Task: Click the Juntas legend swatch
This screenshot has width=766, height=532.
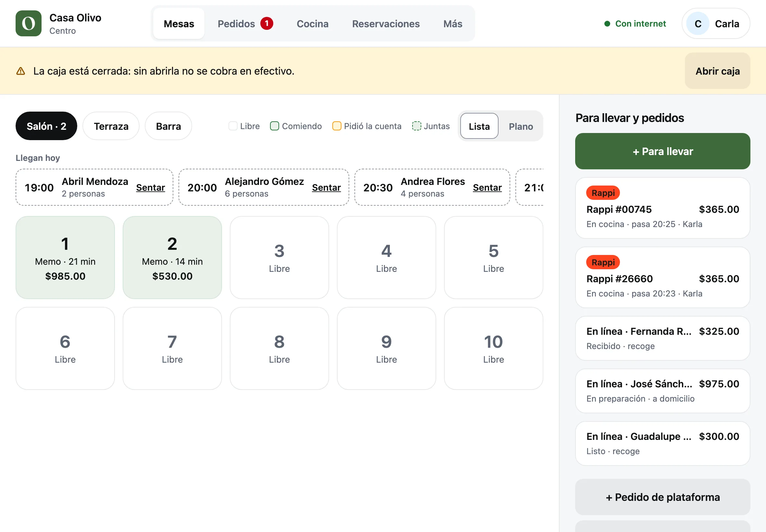Action: [x=416, y=126]
